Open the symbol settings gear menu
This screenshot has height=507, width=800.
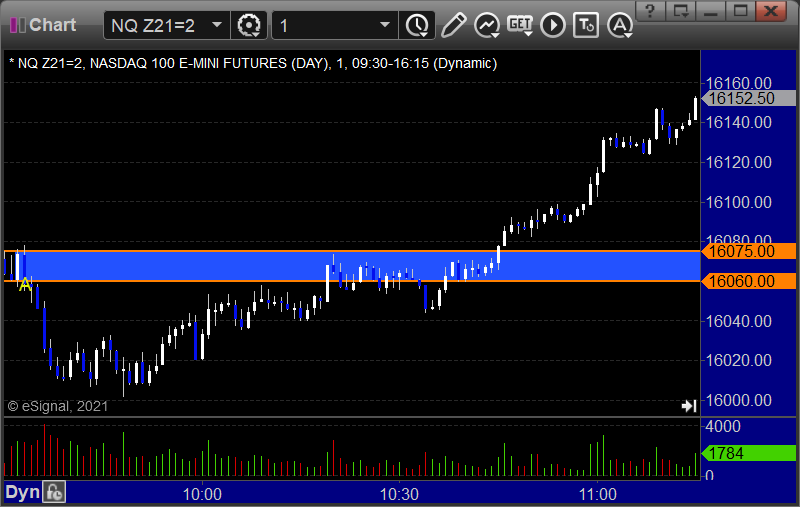(x=249, y=25)
